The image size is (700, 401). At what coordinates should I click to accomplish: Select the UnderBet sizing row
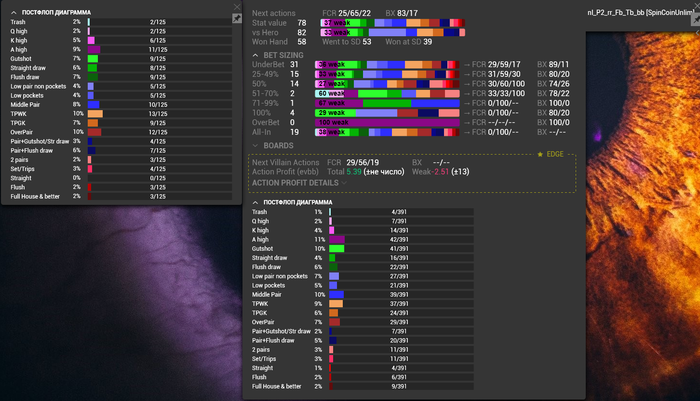[x=411, y=65]
